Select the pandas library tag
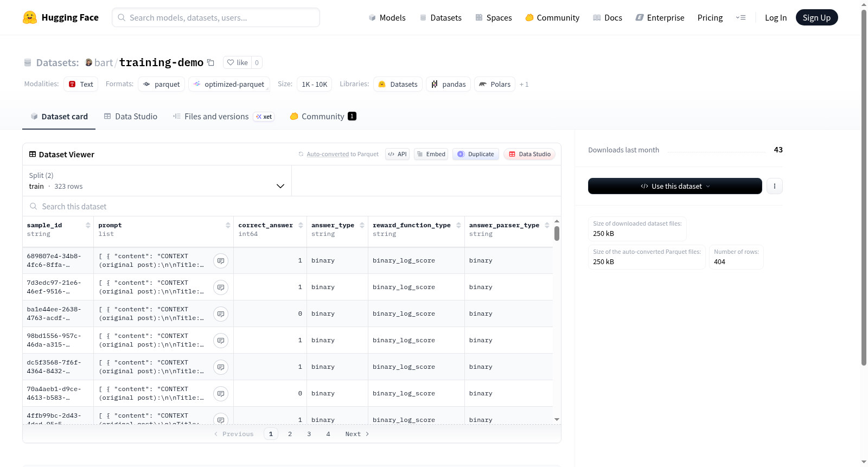The height and width of the screenshot is (467, 868). click(x=449, y=84)
